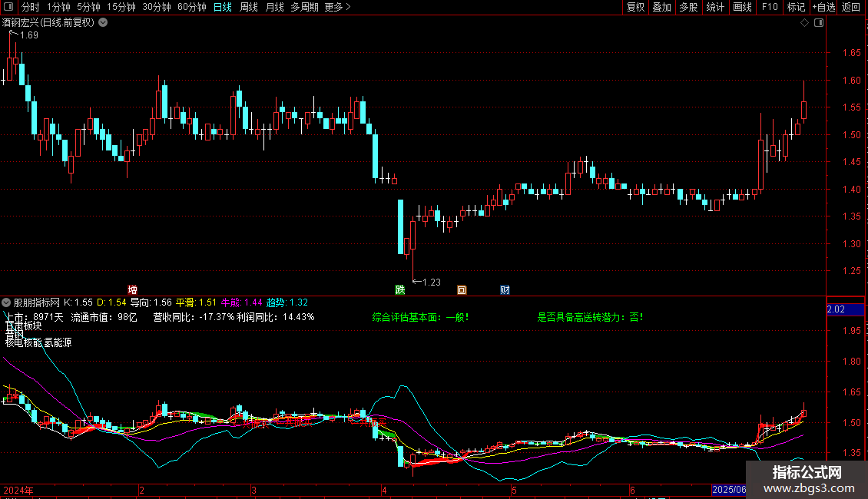The height and width of the screenshot is (499, 868).
Task: Expand the 更多 period options
Action: tap(337, 7)
